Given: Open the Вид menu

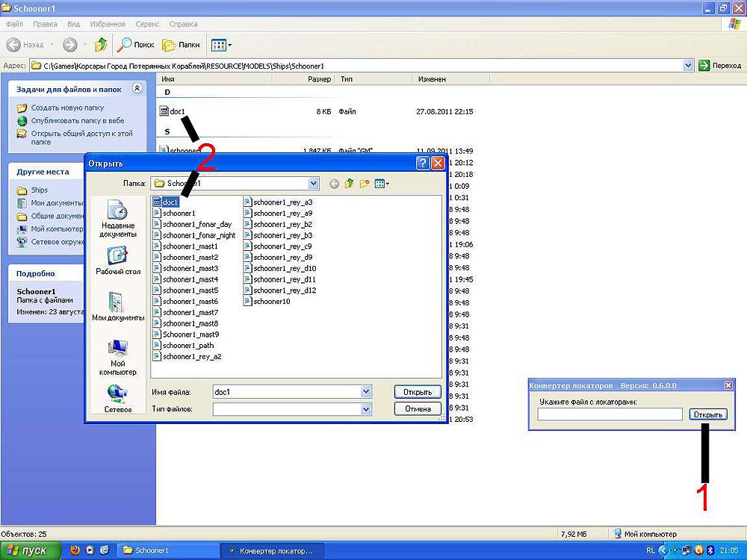Looking at the screenshot, I should (73, 24).
